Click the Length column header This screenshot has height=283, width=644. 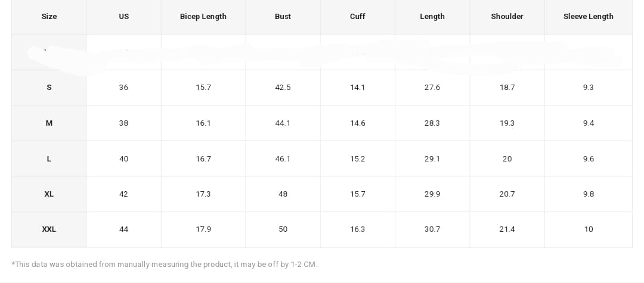(x=432, y=17)
